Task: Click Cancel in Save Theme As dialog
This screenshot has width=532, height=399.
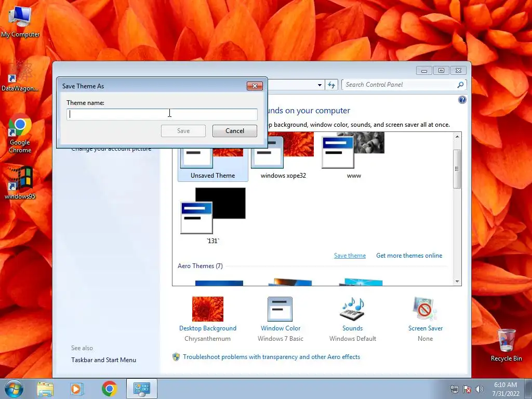Action: click(x=235, y=131)
